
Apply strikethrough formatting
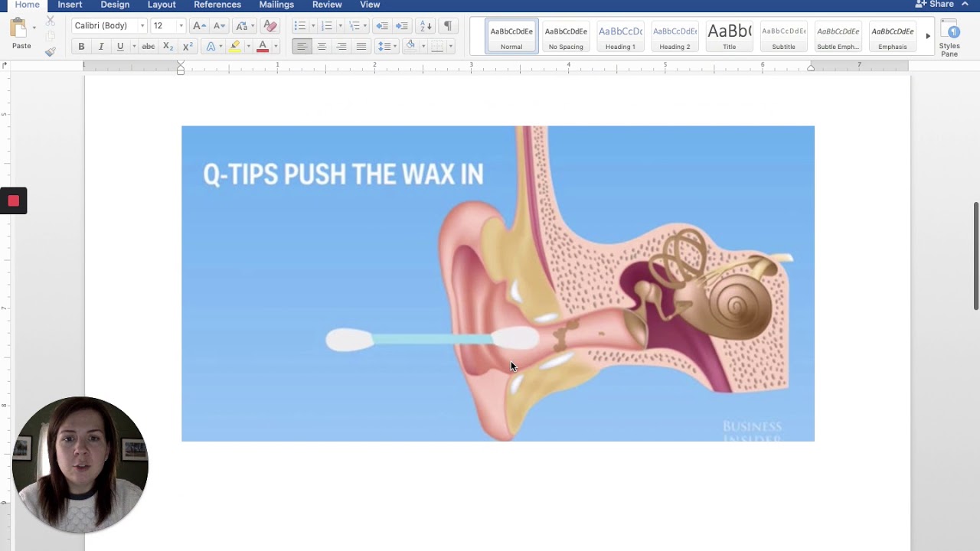click(x=149, y=47)
